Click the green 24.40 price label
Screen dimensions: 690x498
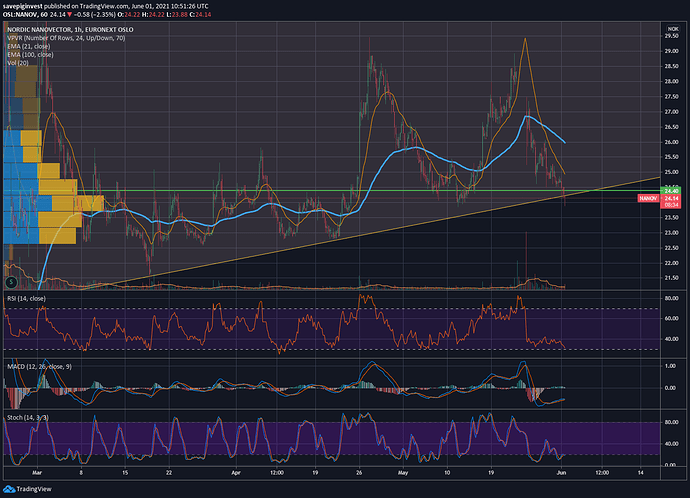(671, 191)
